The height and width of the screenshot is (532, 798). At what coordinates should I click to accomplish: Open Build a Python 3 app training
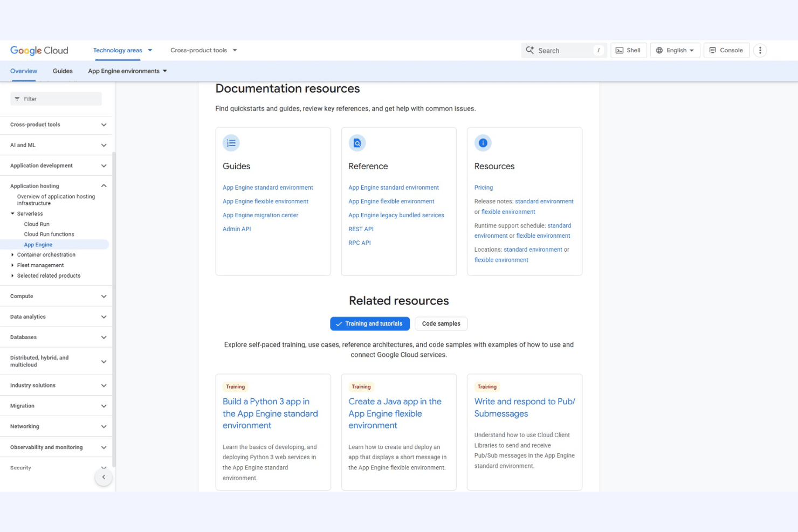[270, 413]
